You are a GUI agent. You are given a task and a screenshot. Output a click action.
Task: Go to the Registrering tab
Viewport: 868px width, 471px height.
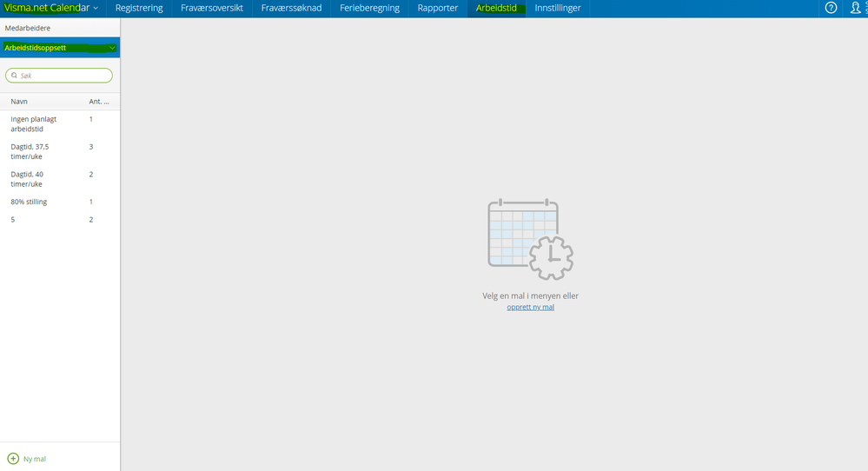(139, 9)
